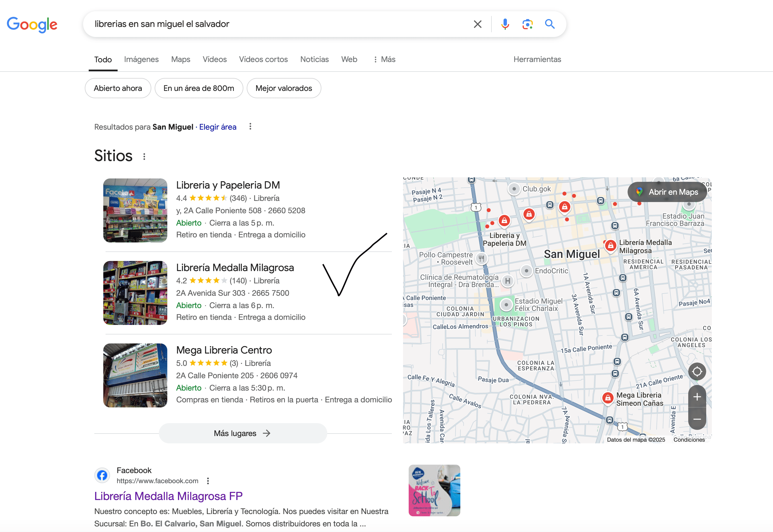Screen dimensions: 773x532
Task: Open the Librería Medalla Milagrosa photo
Action: coord(135,293)
